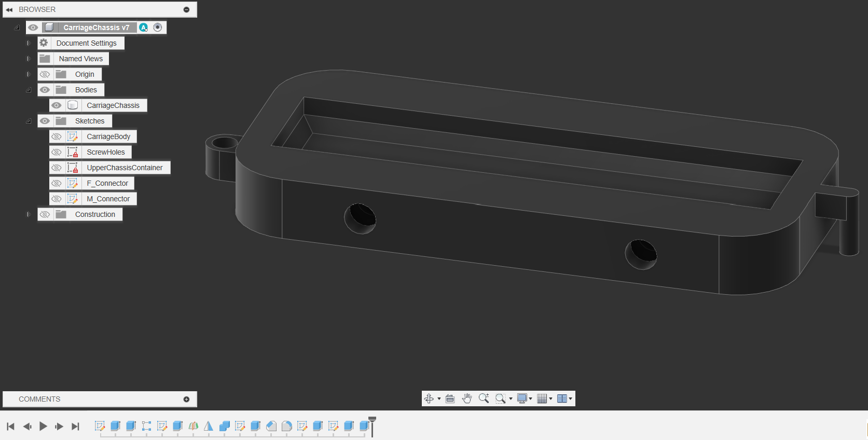Click the root component cube icon

click(49, 27)
